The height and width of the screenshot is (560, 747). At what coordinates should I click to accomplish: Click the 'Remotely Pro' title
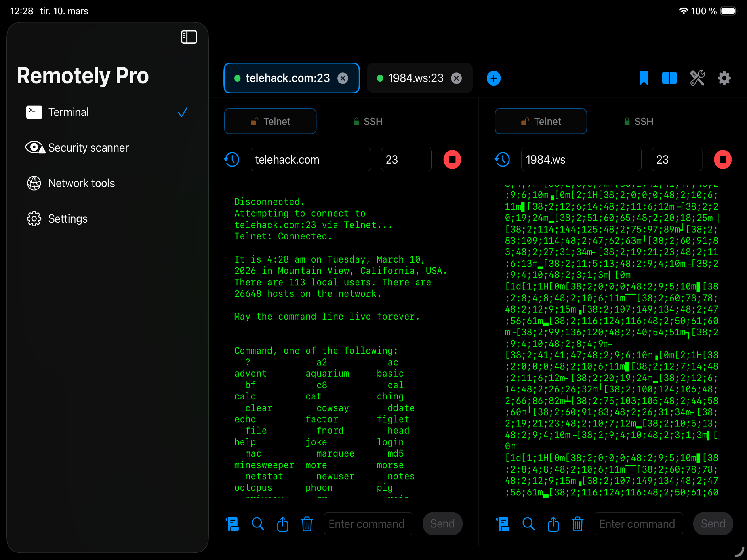(83, 76)
